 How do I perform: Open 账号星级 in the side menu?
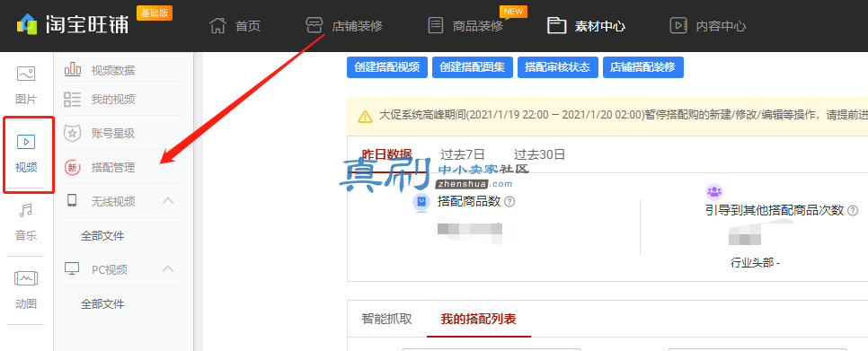[113, 134]
